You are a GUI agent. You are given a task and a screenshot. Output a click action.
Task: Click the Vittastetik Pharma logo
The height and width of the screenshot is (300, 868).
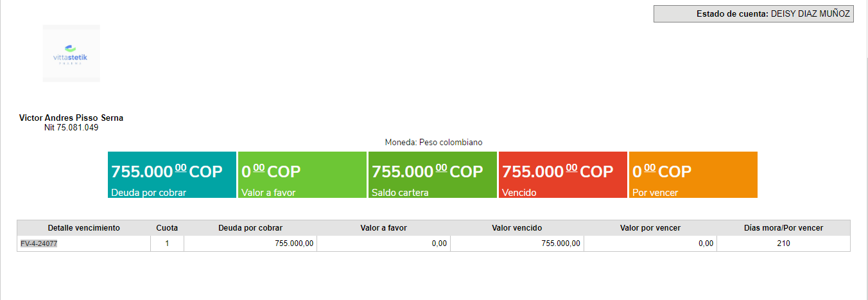[71, 53]
